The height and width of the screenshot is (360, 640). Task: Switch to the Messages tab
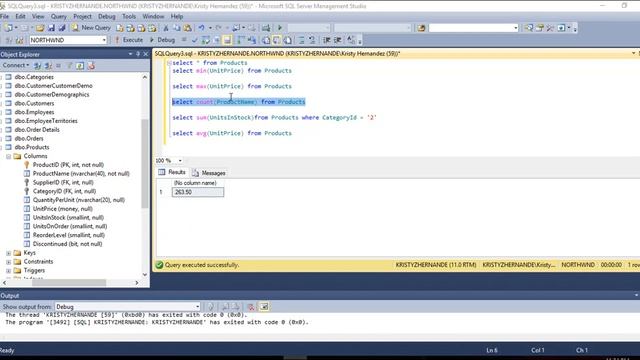point(209,173)
